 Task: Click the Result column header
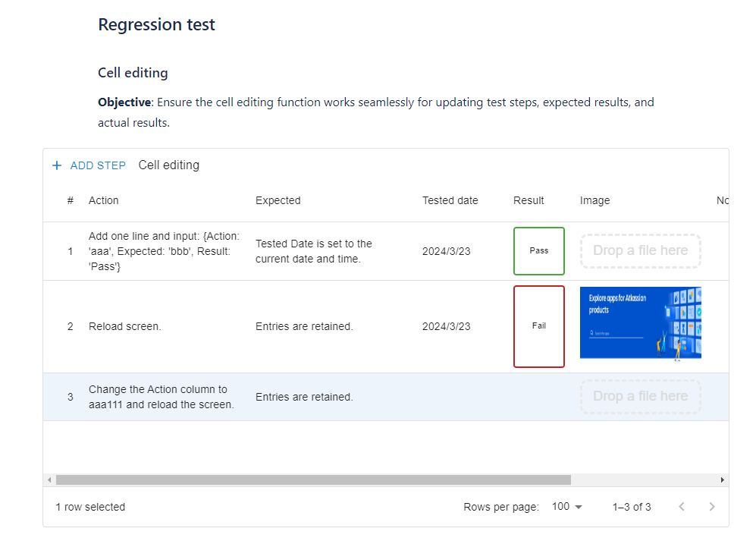click(529, 201)
